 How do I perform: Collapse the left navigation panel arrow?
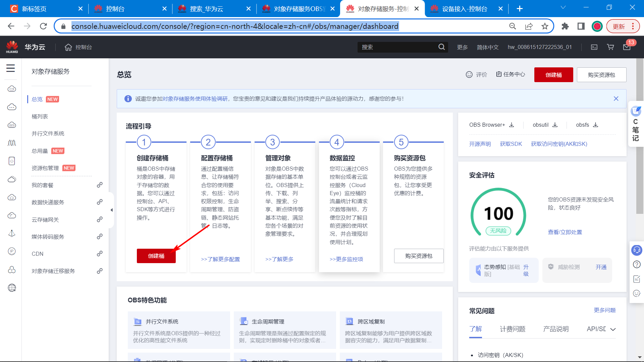pos(112,210)
